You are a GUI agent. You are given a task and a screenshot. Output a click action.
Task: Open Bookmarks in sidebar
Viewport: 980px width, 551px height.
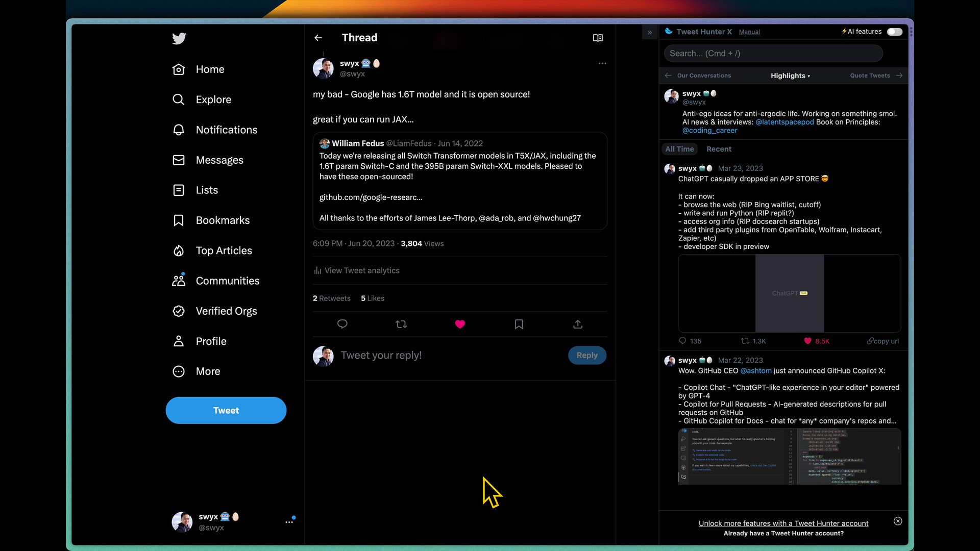211,220
